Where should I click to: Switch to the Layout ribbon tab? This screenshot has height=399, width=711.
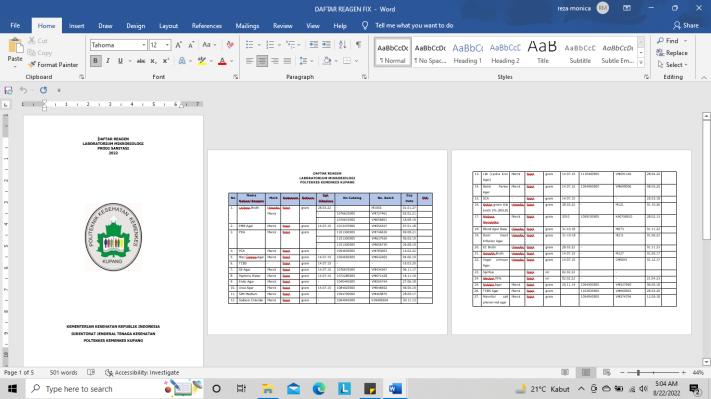coord(168,26)
